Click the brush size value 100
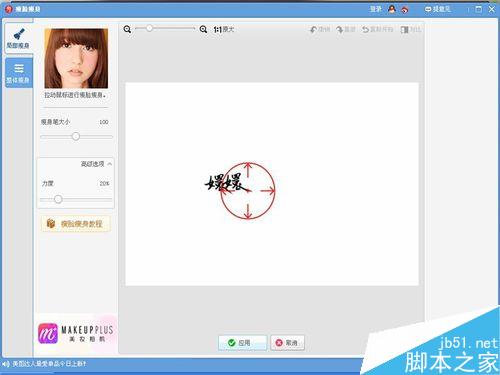The height and width of the screenshot is (375, 500). click(x=104, y=122)
